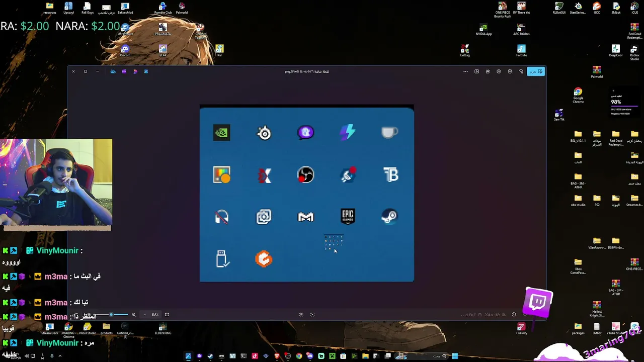Screen dimensions: 644x362
Task: Rotate the image in the Photos toolbar
Action: tap(521, 71)
